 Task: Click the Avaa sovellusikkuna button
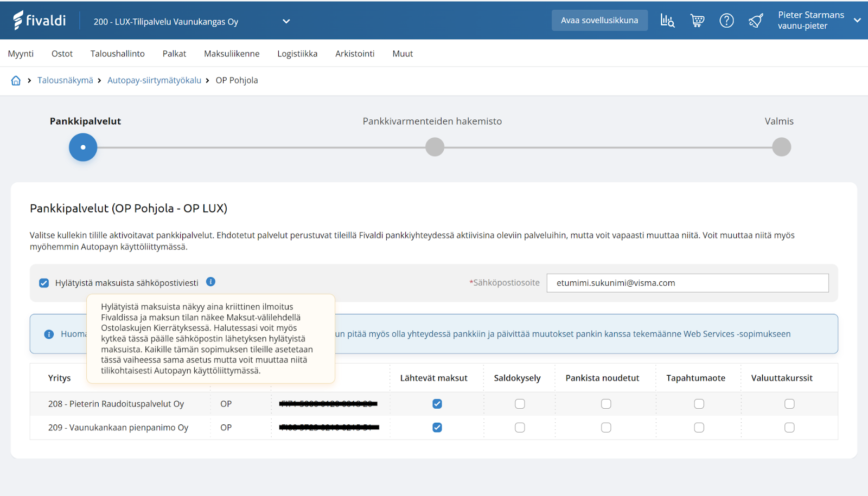(x=599, y=21)
